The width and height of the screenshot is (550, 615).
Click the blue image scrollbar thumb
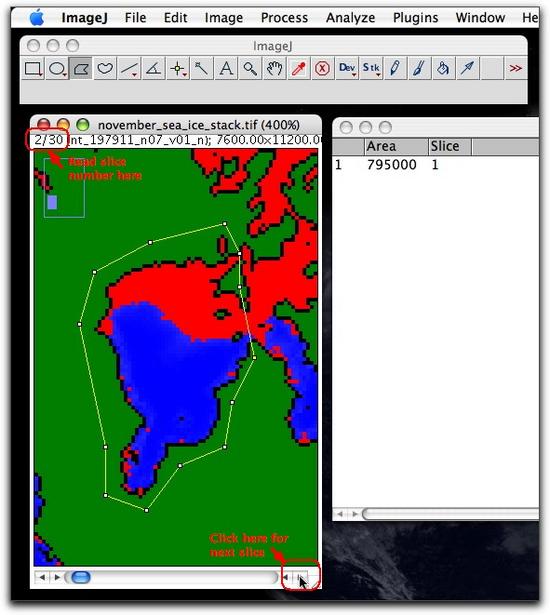tap(81, 577)
